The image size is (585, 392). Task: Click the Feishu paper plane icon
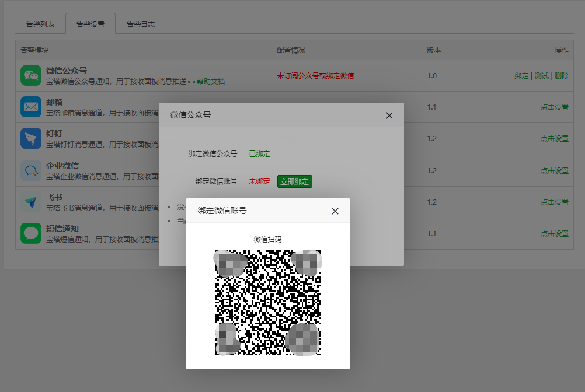click(31, 202)
